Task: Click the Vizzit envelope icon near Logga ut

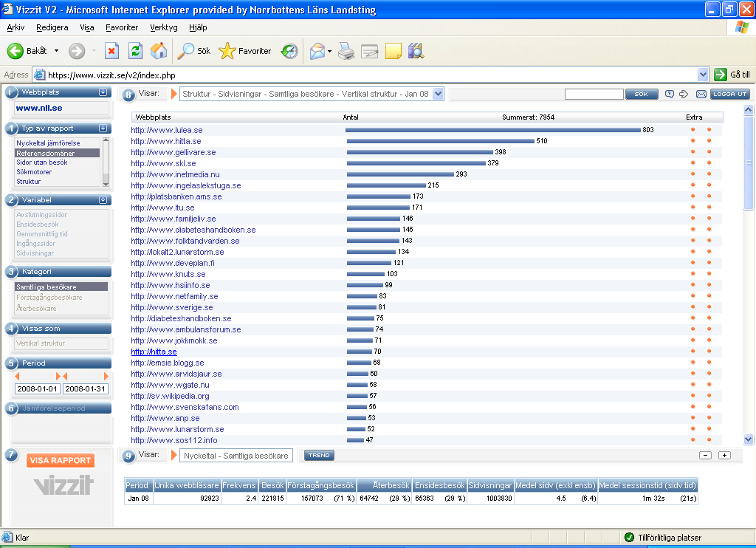Action: click(701, 94)
